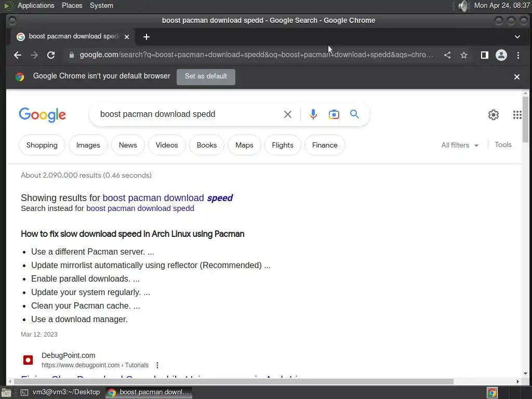Open the Applications menu
The width and height of the screenshot is (532, 399).
tap(36, 5)
